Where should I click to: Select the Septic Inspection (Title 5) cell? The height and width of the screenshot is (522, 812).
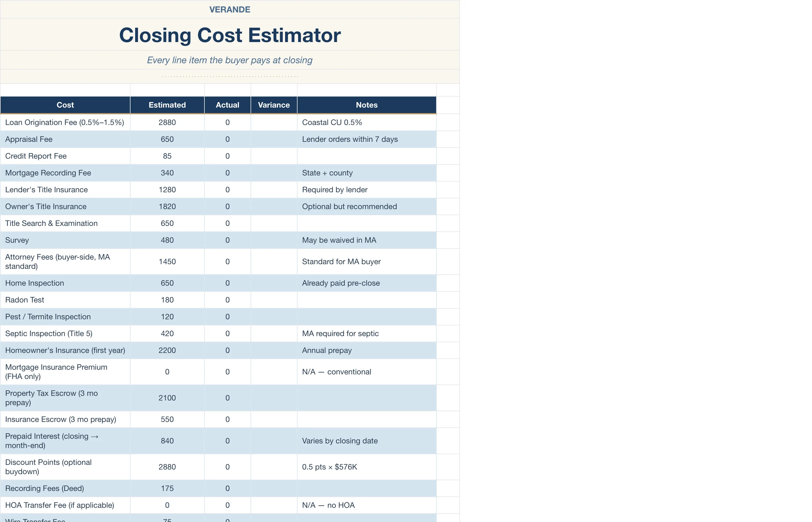(65, 333)
